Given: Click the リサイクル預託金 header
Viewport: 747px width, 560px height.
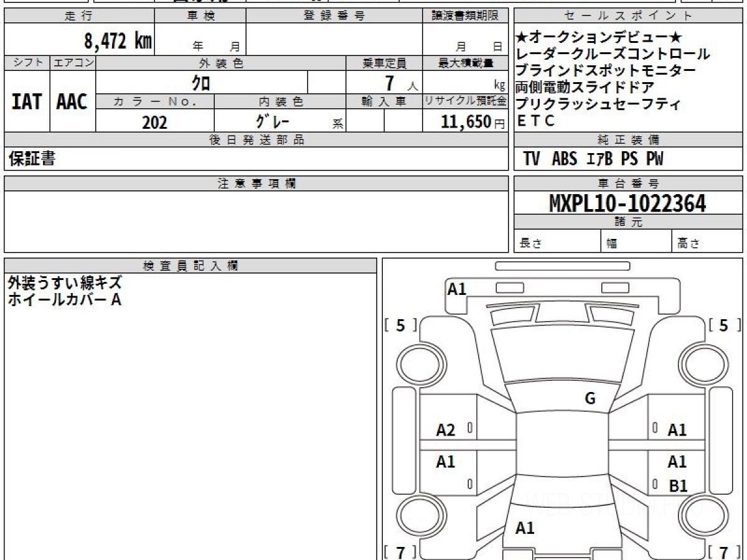Looking at the screenshot, I should coord(466,101).
